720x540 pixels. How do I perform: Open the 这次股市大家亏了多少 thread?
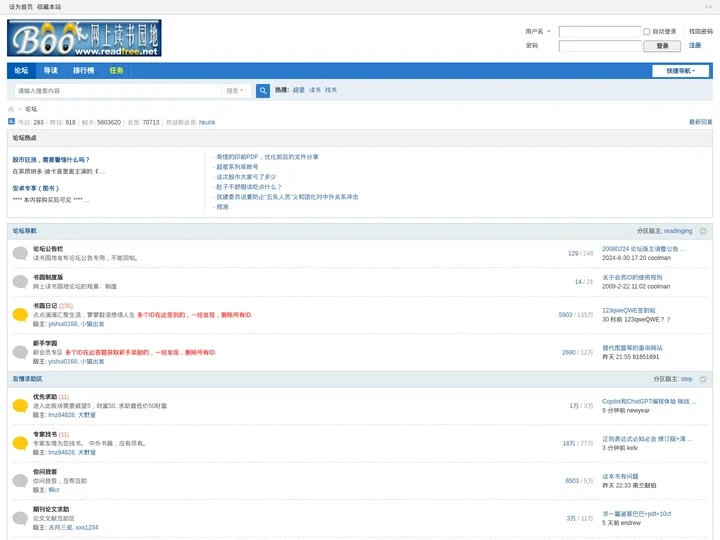[247, 177]
